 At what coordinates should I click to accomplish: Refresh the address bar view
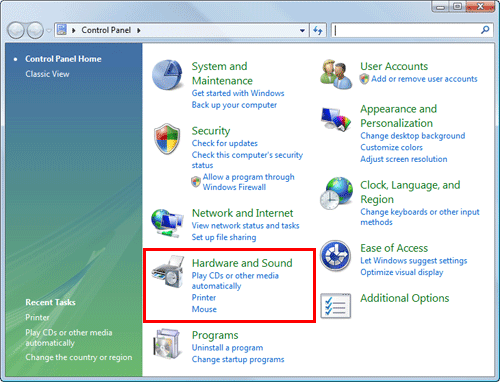click(x=318, y=31)
